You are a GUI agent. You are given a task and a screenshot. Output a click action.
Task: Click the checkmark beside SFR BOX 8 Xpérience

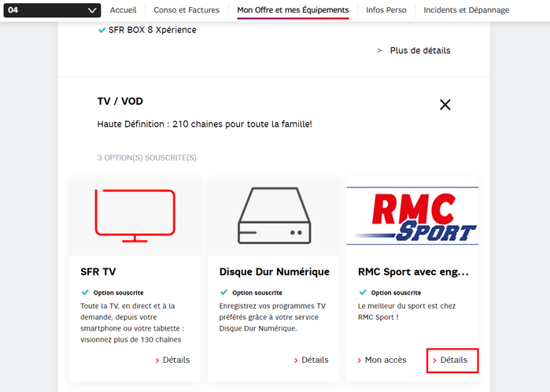pyautogui.click(x=102, y=30)
